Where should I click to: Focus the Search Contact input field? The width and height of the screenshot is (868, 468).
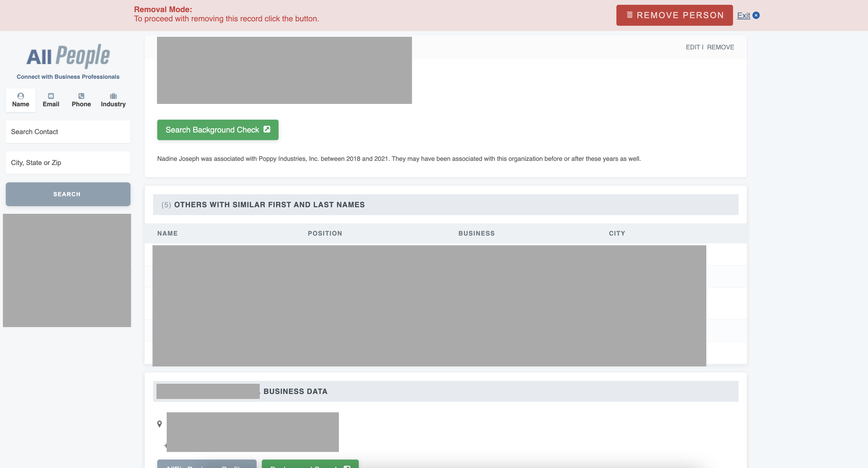68,132
